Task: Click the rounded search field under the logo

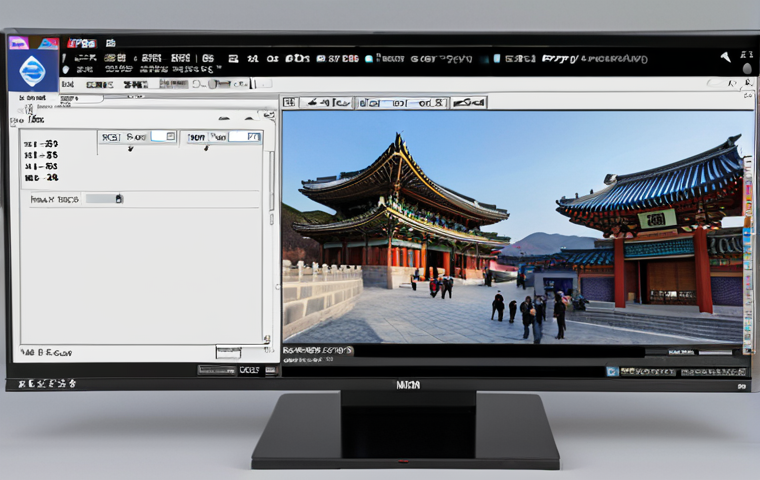Action: pos(81,99)
